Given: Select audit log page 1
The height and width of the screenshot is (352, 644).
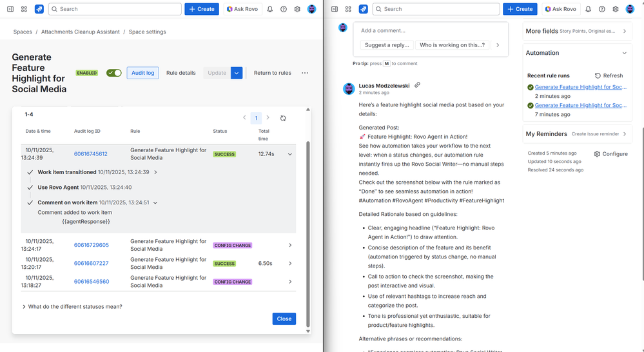Looking at the screenshot, I should tap(257, 118).
